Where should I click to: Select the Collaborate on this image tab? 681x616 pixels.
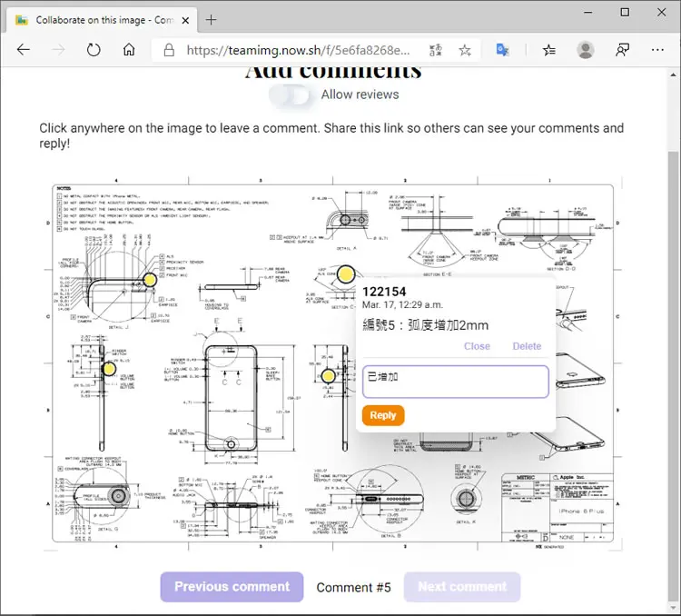(x=102, y=20)
